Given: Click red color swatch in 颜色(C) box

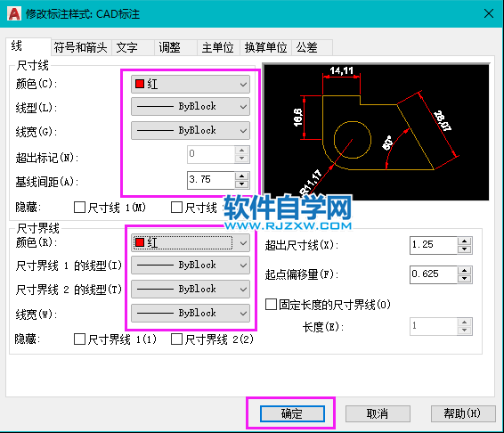Looking at the screenshot, I should tap(140, 84).
